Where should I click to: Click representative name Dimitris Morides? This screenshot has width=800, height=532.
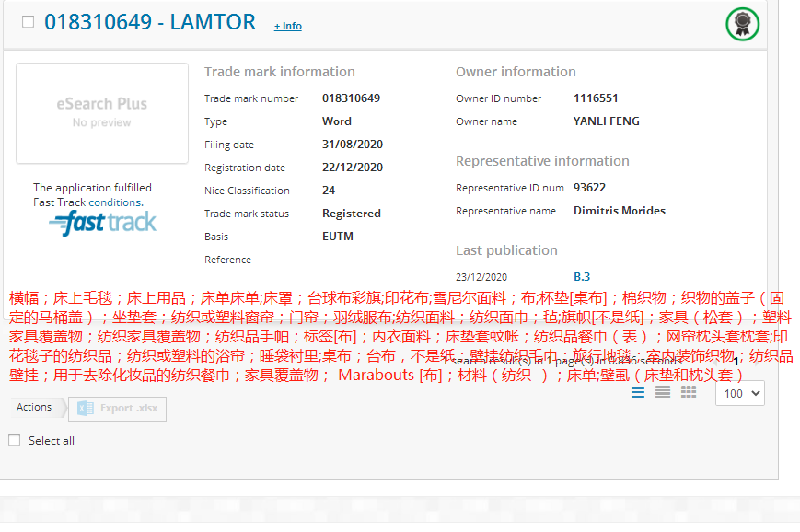(x=619, y=211)
